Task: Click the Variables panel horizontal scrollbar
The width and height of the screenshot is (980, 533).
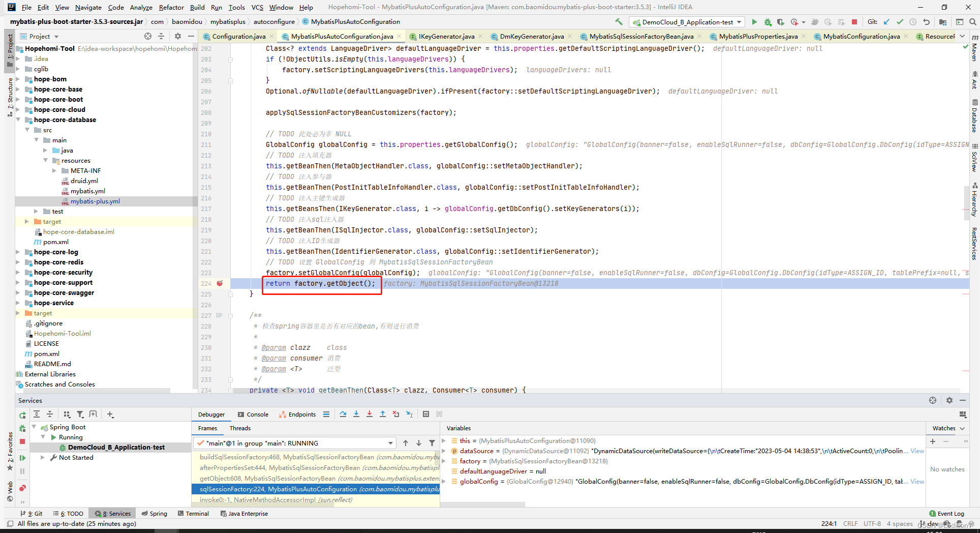Action: [x=482, y=505]
